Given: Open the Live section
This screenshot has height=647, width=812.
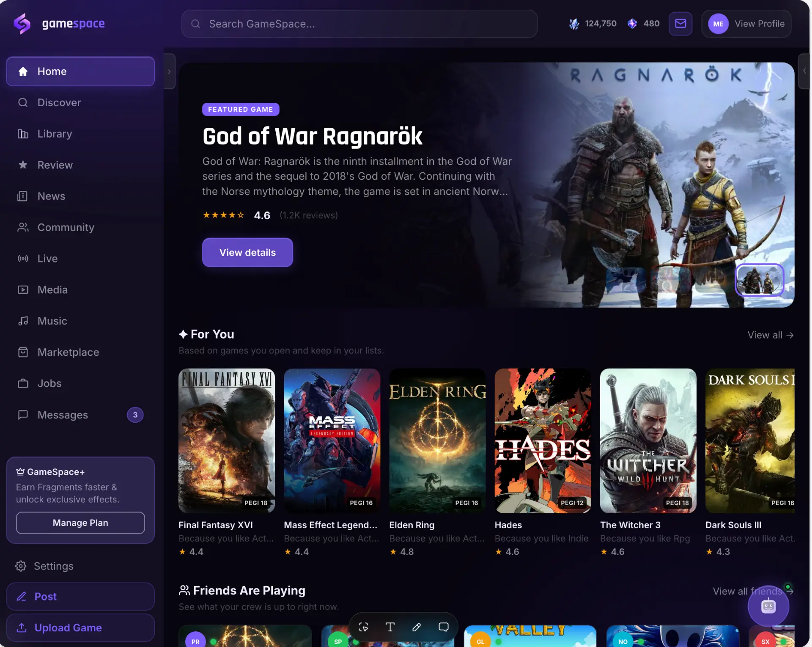Looking at the screenshot, I should click(80, 259).
